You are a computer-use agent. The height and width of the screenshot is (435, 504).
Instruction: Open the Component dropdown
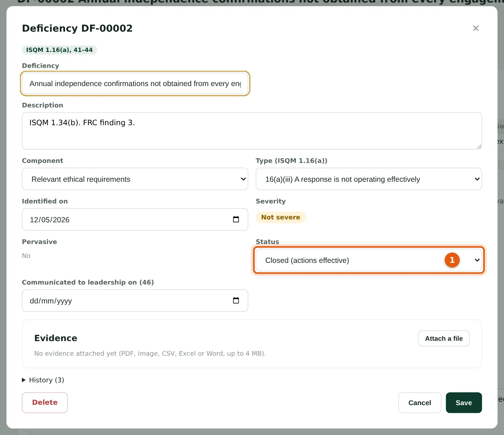tap(135, 179)
